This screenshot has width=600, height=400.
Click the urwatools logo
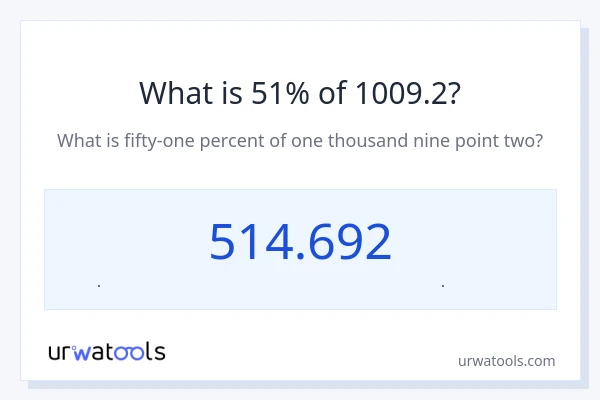coord(107,352)
